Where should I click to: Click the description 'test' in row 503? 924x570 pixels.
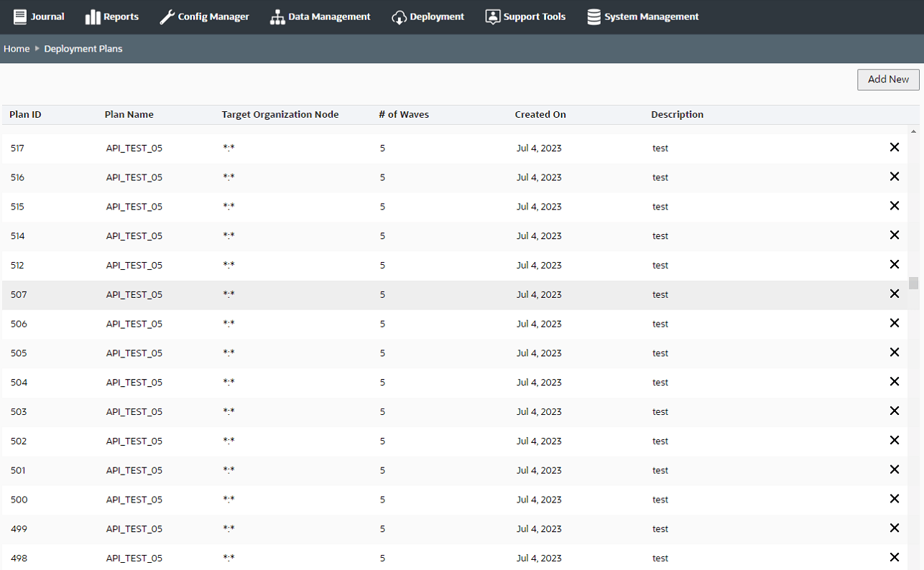pyautogui.click(x=660, y=412)
